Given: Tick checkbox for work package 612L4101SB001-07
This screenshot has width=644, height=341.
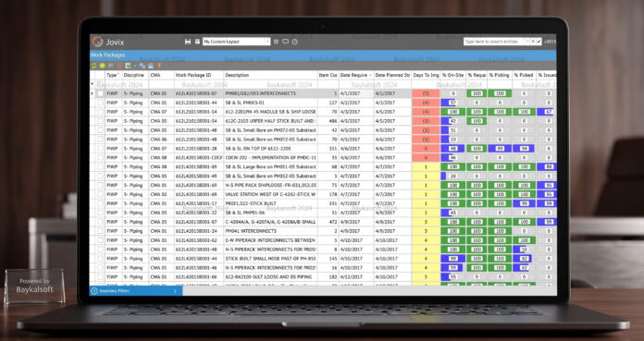Looking at the screenshot, I should 101,93.
